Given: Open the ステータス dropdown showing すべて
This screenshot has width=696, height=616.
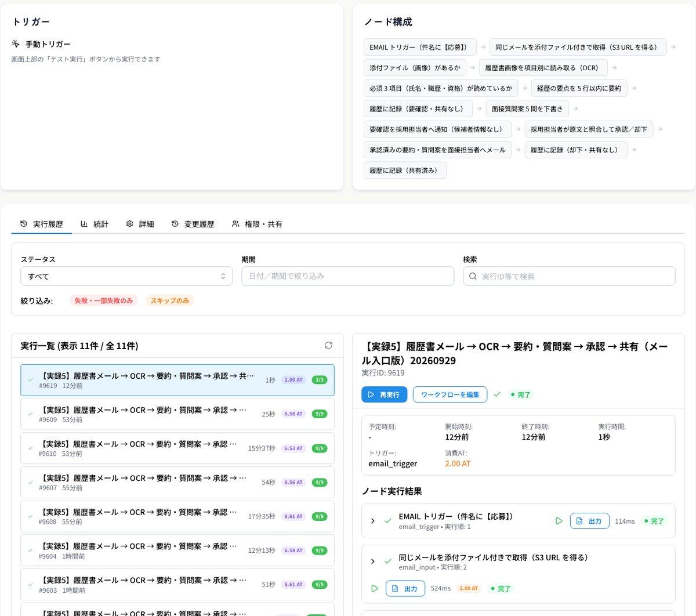Looking at the screenshot, I should pyautogui.click(x=126, y=276).
